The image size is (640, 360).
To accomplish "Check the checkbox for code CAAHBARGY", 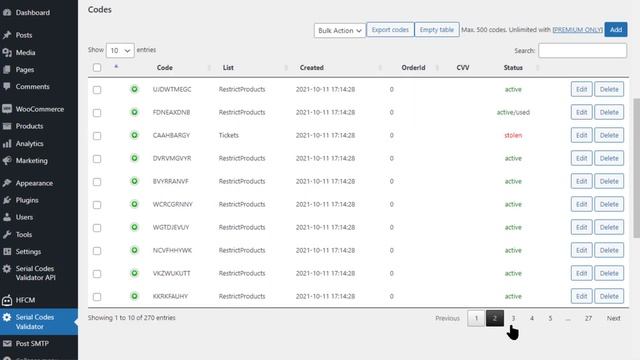I will pos(97,136).
